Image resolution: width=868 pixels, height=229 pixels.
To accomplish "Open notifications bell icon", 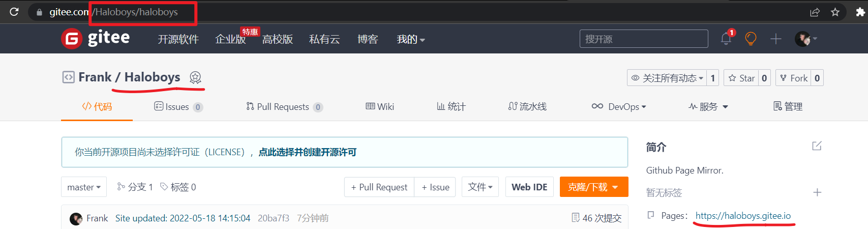I will (726, 38).
